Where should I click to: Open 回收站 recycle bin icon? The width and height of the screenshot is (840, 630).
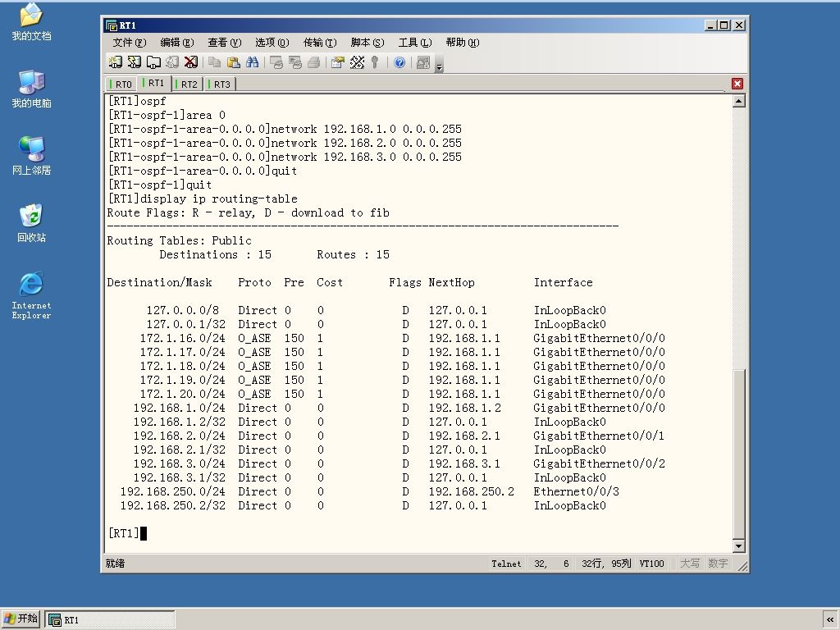coord(31,223)
